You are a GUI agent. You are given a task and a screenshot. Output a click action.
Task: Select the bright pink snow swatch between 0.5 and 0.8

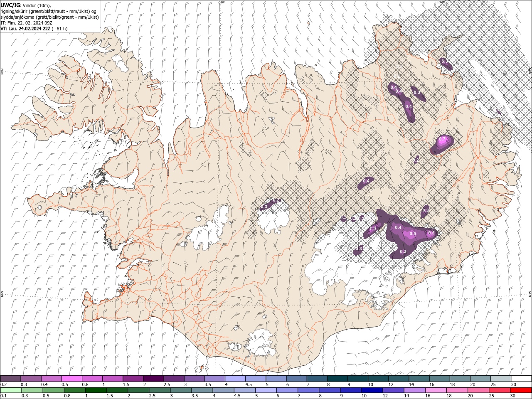click(71, 378)
